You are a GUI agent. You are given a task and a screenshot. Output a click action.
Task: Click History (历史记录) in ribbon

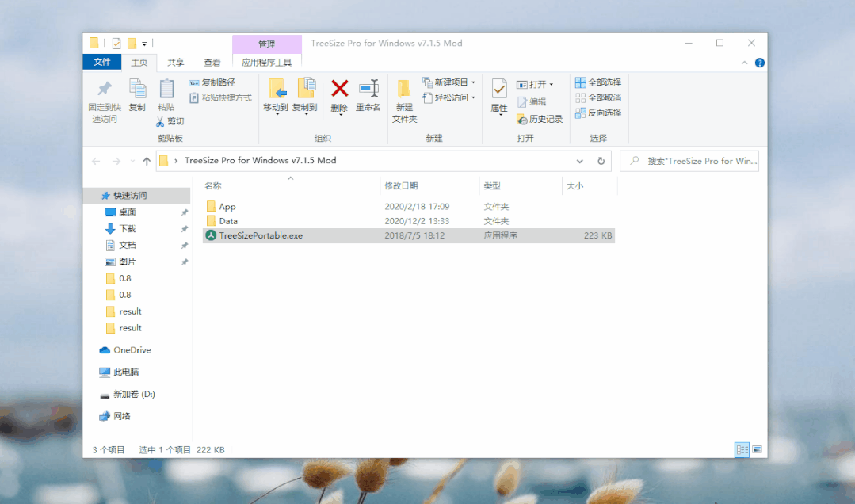[540, 119]
